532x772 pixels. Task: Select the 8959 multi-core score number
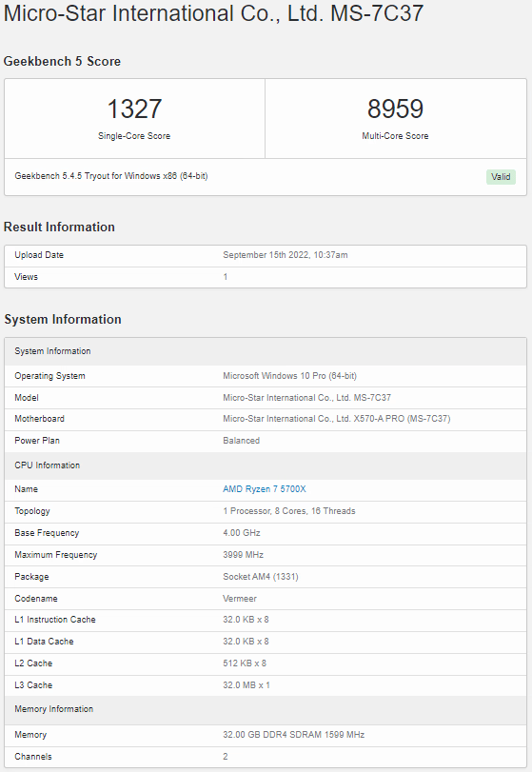(395, 109)
